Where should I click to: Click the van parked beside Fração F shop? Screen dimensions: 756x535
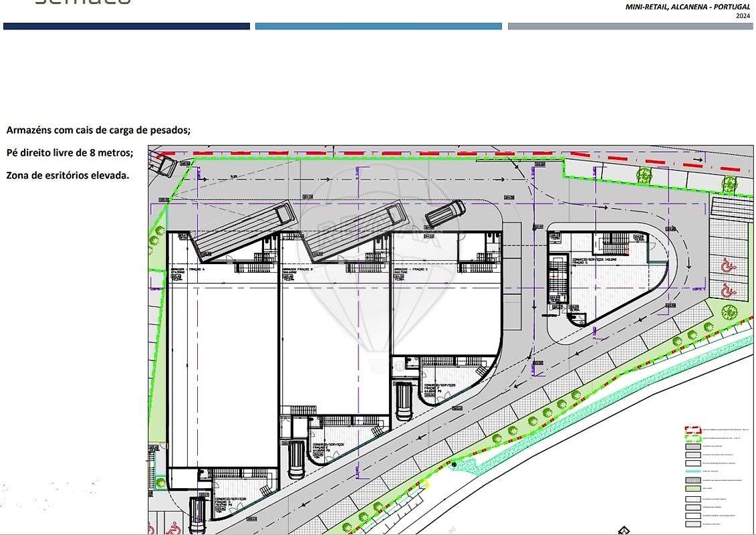[x=403, y=401]
